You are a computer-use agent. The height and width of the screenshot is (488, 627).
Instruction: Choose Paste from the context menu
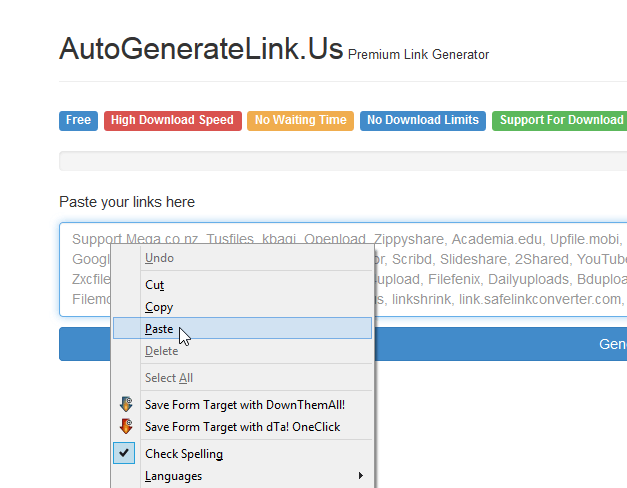242,328
